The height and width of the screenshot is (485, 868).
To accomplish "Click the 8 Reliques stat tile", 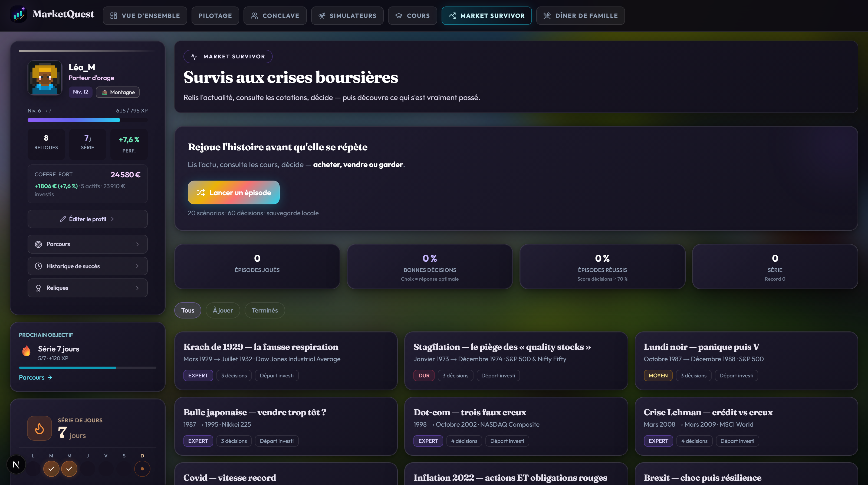I will 46,144.
